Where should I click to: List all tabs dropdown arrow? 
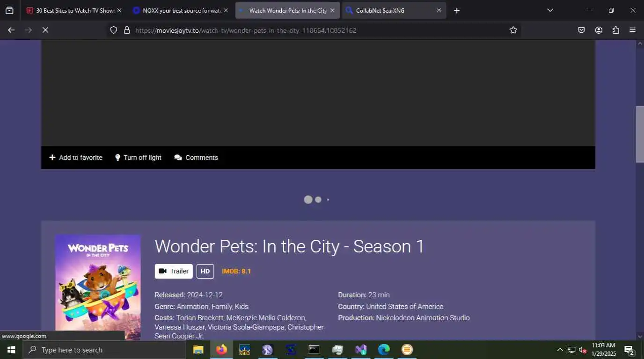tap(550, 10)
